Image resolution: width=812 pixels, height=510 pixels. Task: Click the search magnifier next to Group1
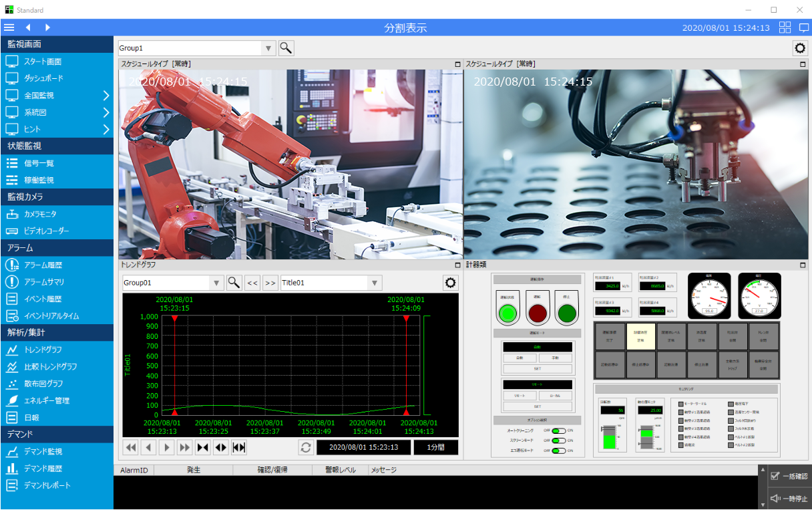click(x=286, y=48)
